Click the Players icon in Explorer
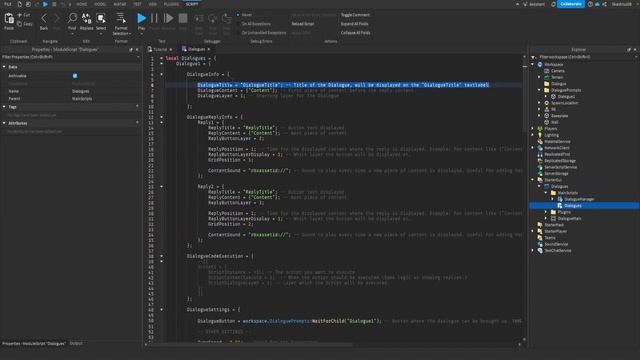 [540, 129]
